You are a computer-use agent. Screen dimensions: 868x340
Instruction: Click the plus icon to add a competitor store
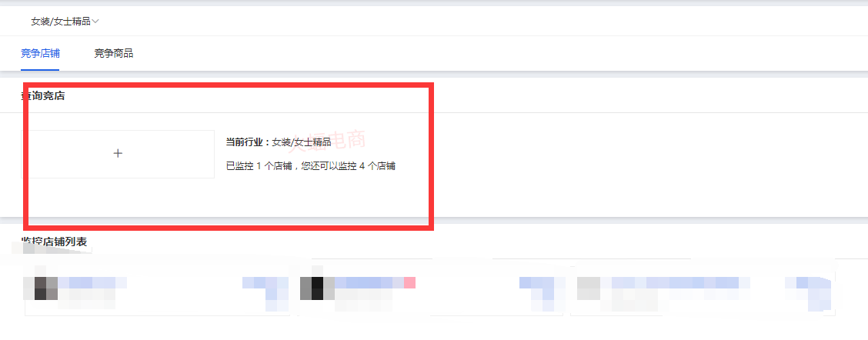[118, 153]
